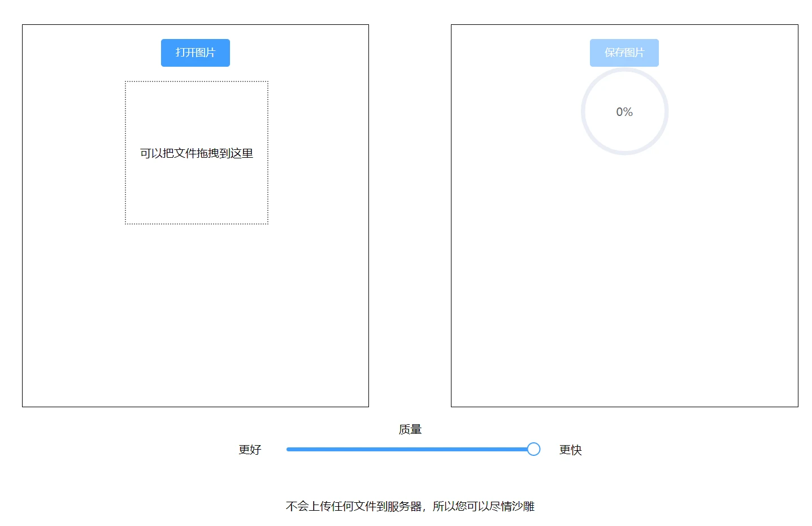The image size is (812, 526).
Task: Click the dotted drop box above its text
Action: (196, 113)
